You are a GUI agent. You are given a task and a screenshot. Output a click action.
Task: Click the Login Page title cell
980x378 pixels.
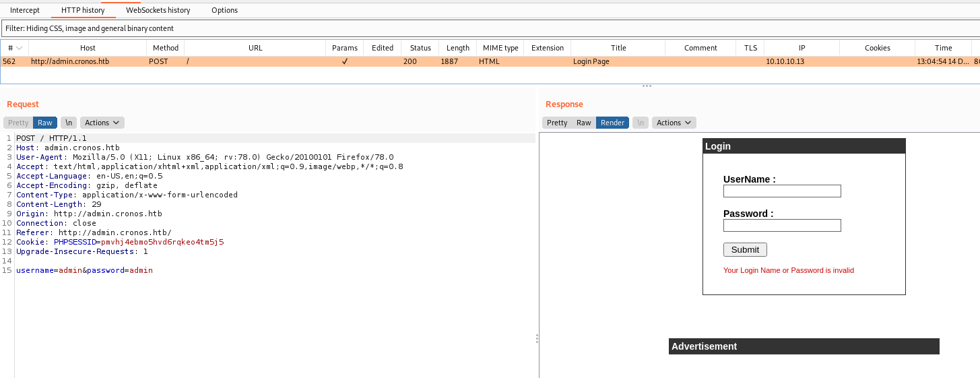pyautogui.click(x=591, y=61)
